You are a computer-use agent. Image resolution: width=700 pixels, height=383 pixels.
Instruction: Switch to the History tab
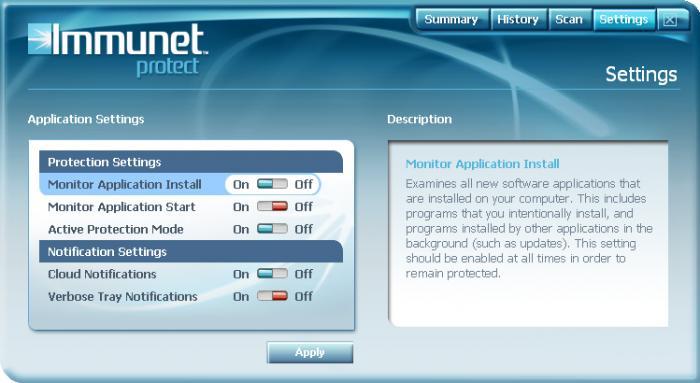[x=518, y=20]
